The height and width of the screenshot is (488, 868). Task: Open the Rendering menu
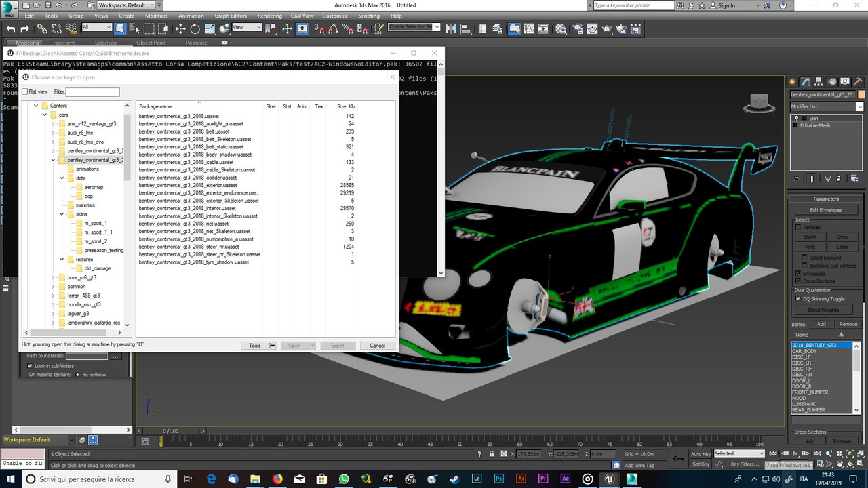[269, 16]
